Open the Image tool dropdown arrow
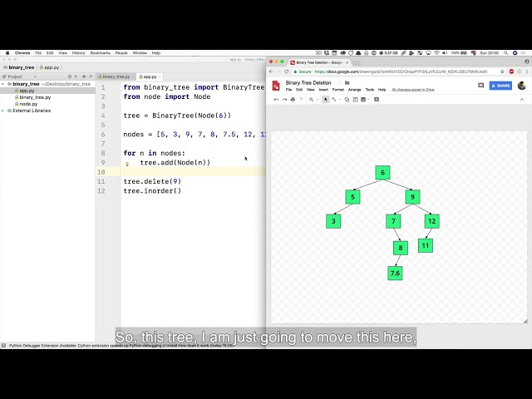532x399 pixels. (x=368, y=100)
